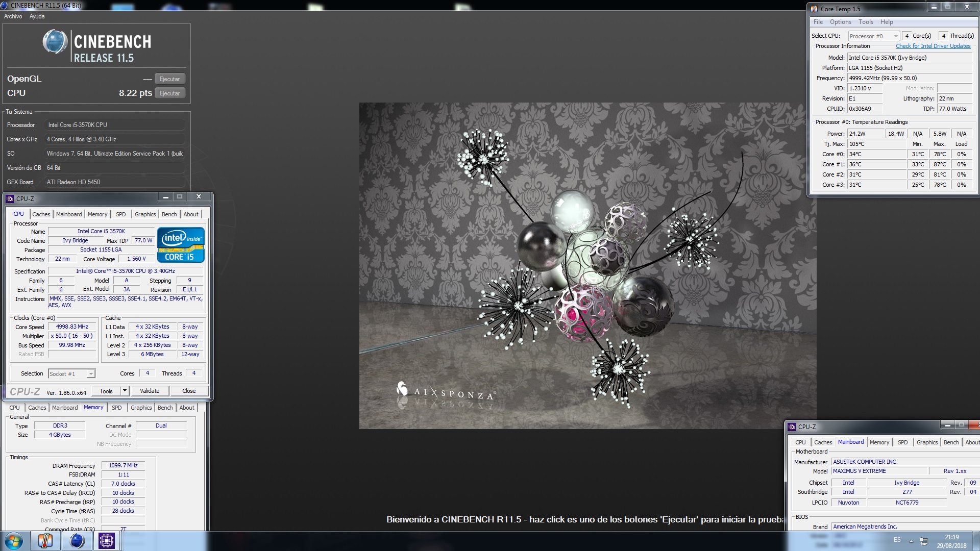Open the Selection Socket #1 dropdown
Screen dimensions: 980x551
(71, 374)
